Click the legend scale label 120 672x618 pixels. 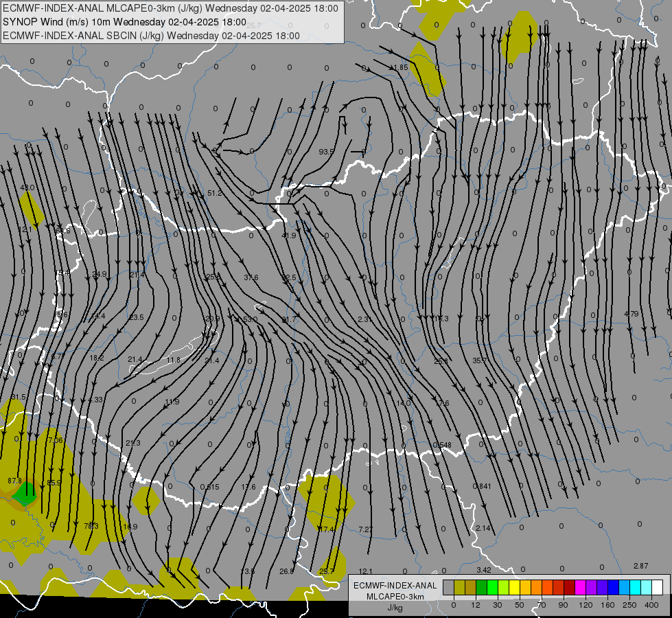pos(586,605)
